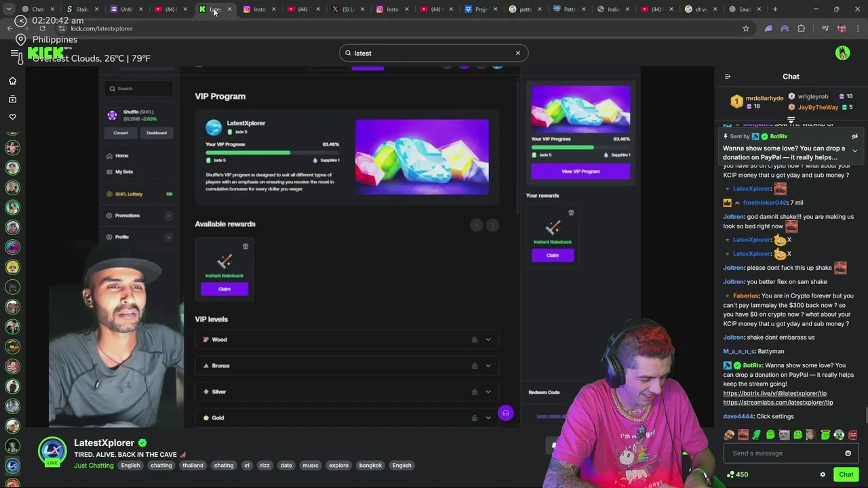The image size is (868, 488).
Task: Open Kick sidebar home icon
Action: (x=12, y=81)
